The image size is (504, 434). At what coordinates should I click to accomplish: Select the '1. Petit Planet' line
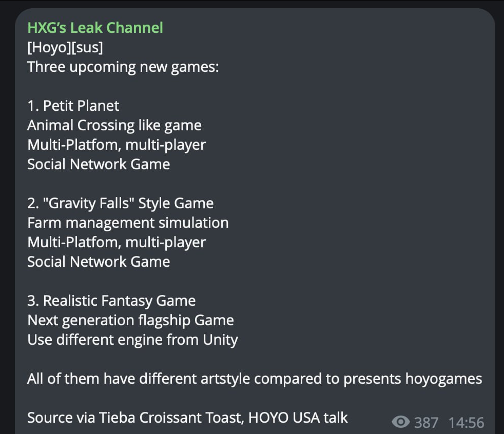tap(73, 106)
